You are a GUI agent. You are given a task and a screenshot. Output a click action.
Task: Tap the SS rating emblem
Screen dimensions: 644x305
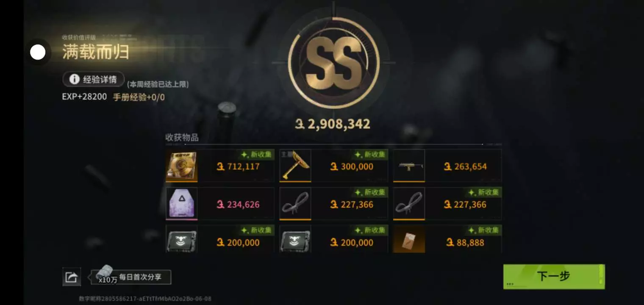pyautogui.click(x=333, y=63)
